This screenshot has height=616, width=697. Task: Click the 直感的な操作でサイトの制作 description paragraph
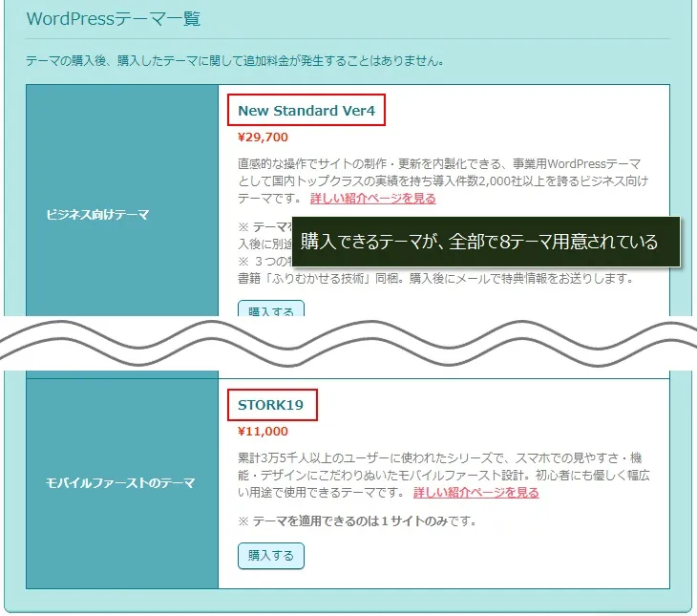[x=443, y=181]
